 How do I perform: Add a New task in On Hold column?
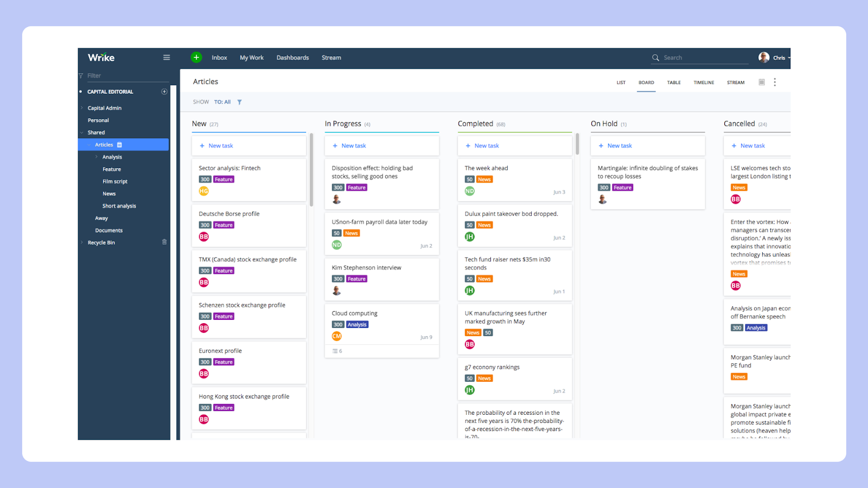tap(619, 146)
